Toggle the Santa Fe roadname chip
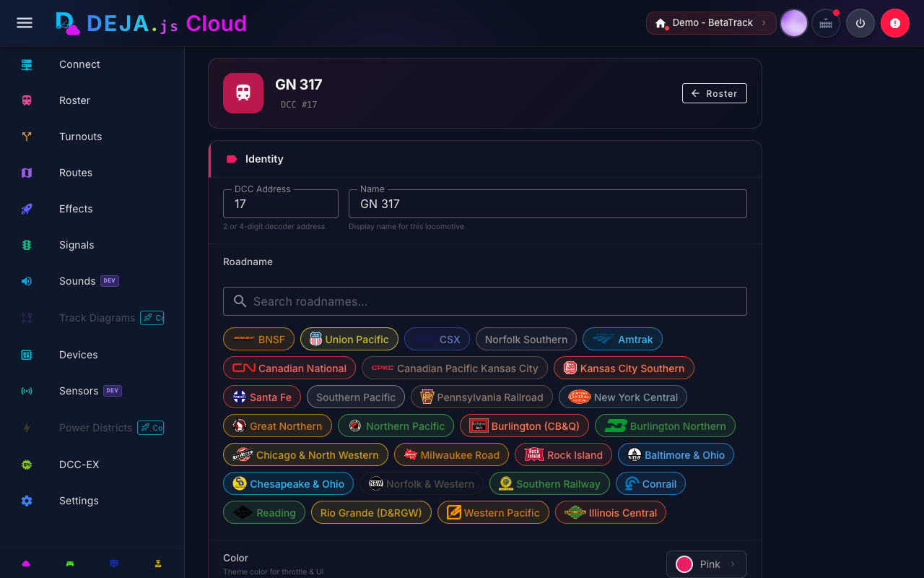Image resolution: width=924 pixels, height=578 pixels. pos(262,397)
